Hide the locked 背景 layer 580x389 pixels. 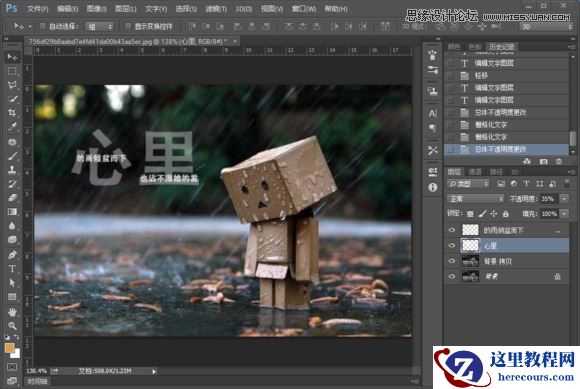pos(452,276)
